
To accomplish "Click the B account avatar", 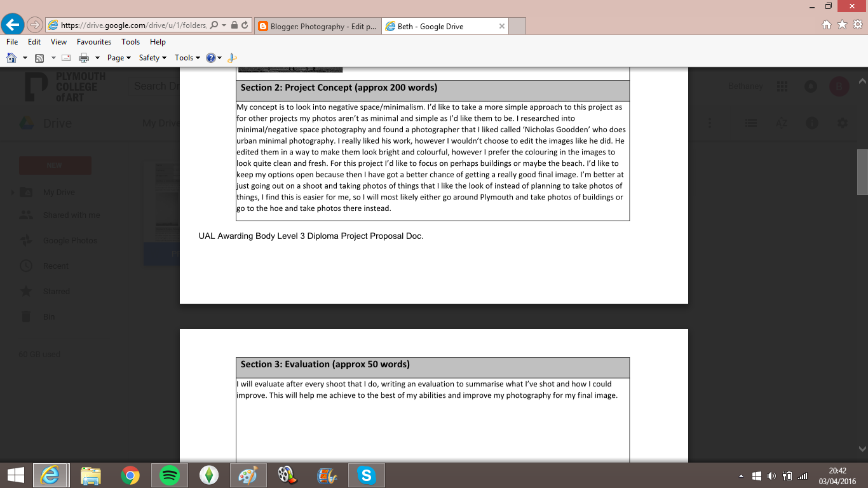I will 839,86.
